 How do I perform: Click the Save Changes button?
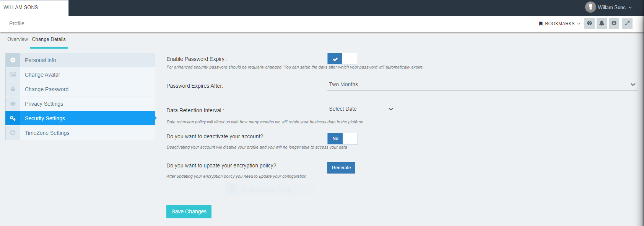(189, 211)
